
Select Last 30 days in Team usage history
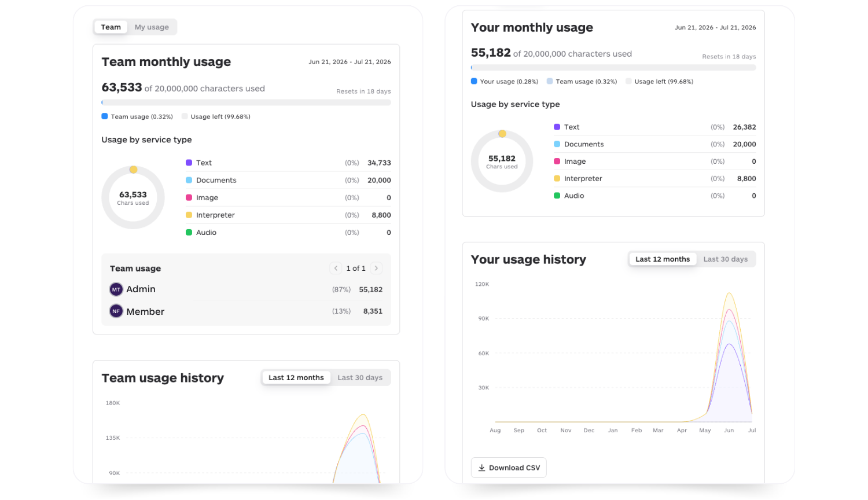click(x=360, y=378)
